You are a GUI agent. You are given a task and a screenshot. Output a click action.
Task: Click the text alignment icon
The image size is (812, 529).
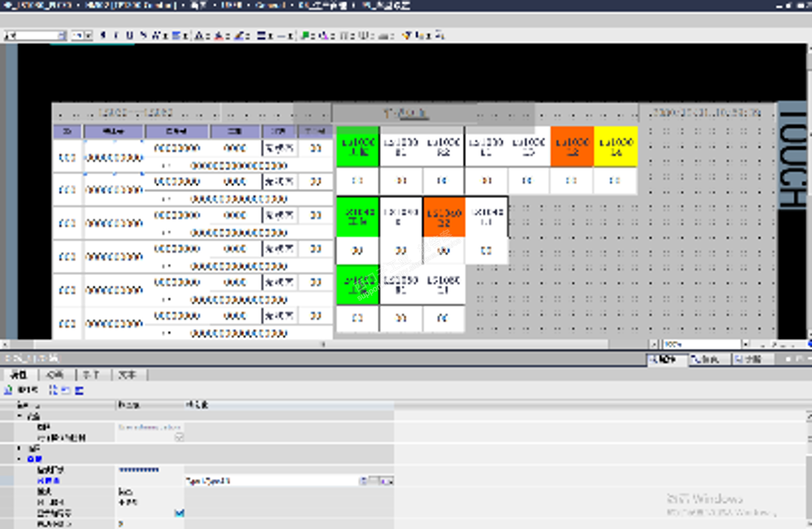click(x=176, y=36)
